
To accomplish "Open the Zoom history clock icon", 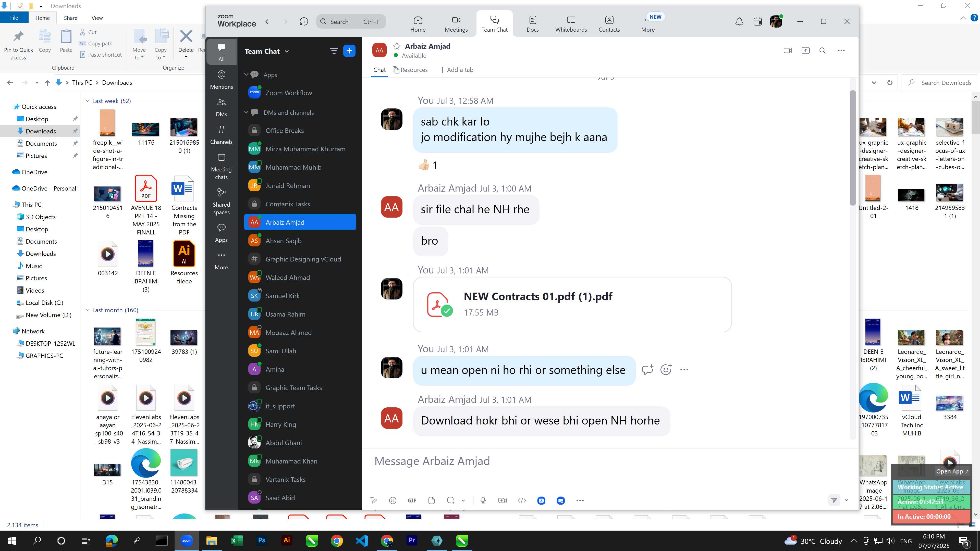I will point(304,22).
